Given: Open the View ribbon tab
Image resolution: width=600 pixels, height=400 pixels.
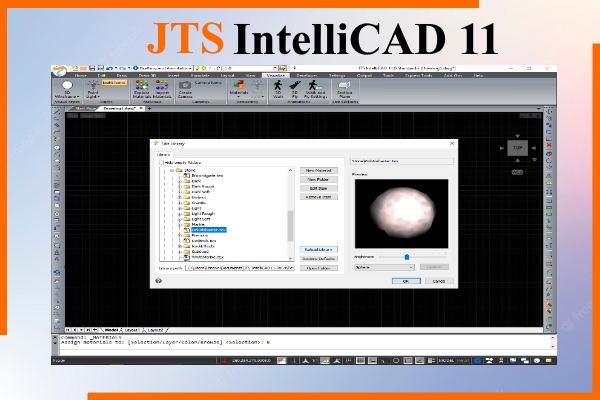Looking at the screenshot, I should click(250, 76).
